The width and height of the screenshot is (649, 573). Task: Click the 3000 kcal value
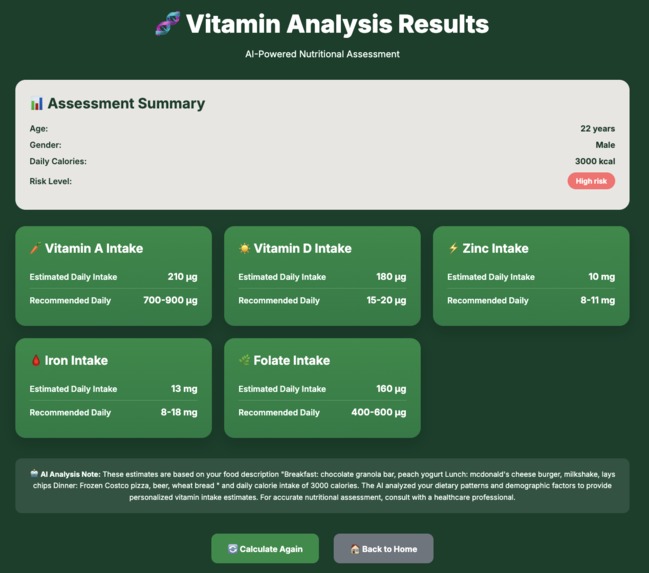click(595, 161)
